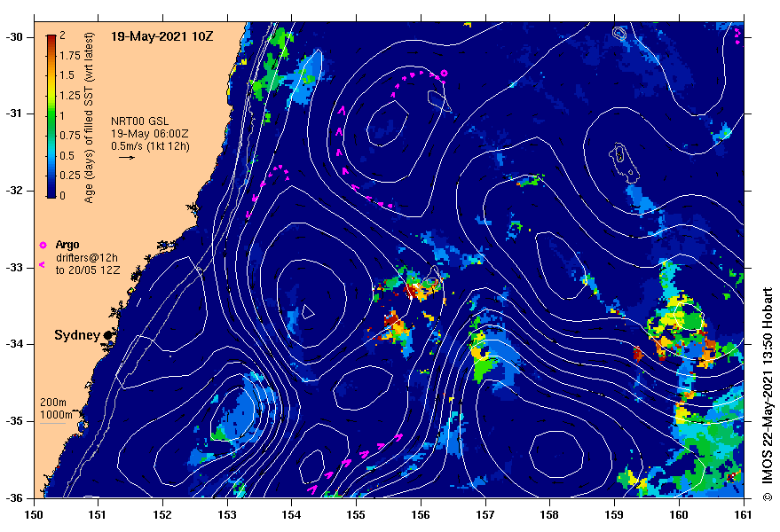This screenshot has width=780, height=532.
Task: Click the longitude label 158
Action: click(549, 514)
